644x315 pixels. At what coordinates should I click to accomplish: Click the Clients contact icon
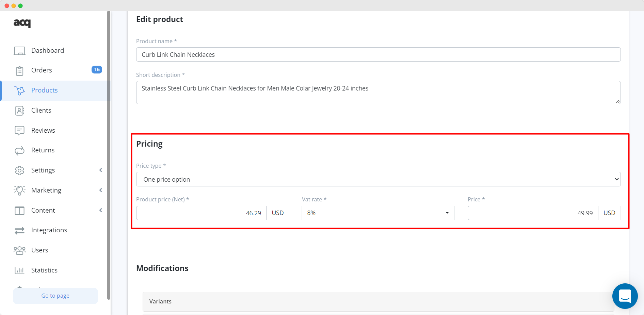pyautogui.click(x=19, y=111)
